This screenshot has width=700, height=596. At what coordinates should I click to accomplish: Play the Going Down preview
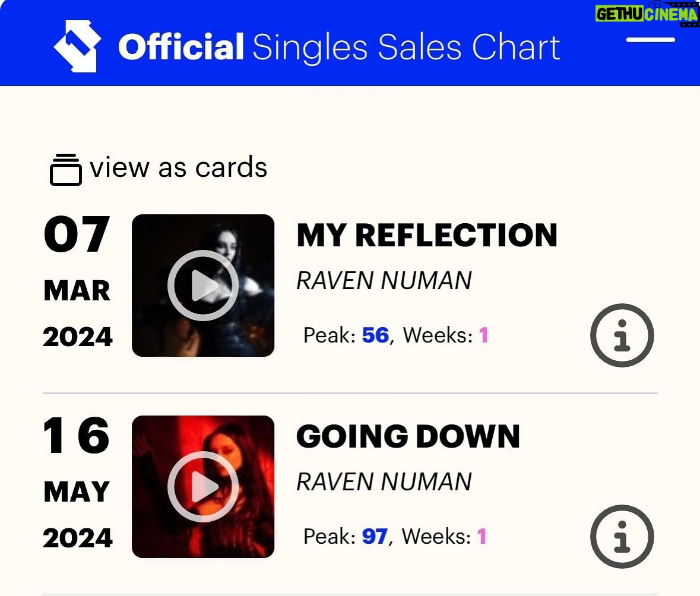(x=203, y=487)
